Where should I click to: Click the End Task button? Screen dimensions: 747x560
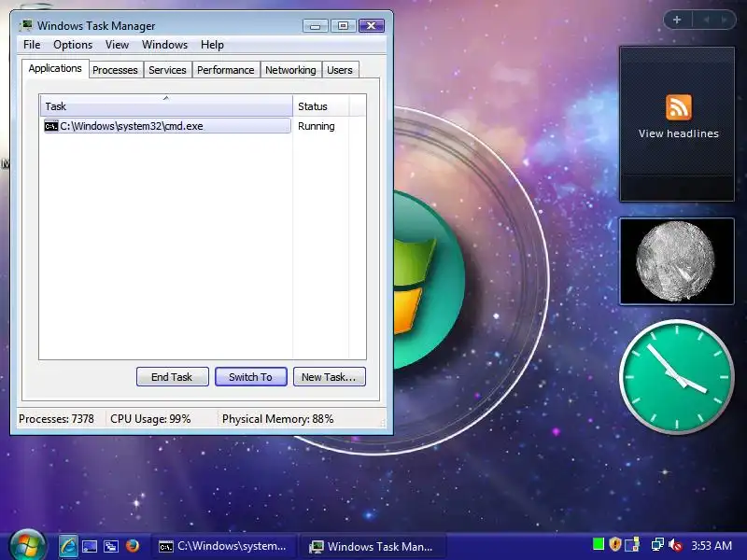coord(172,377)
